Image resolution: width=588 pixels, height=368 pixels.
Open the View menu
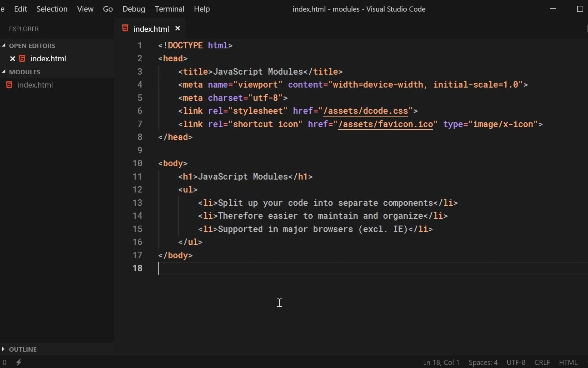(85, 9)
